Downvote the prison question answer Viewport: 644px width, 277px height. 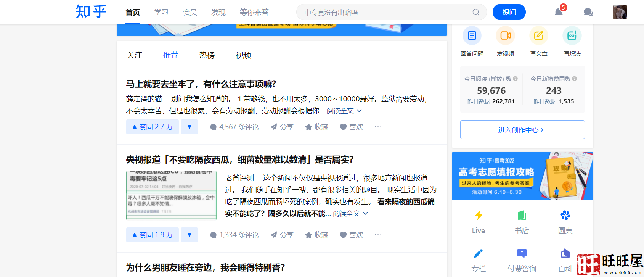(x=190, y=127)
